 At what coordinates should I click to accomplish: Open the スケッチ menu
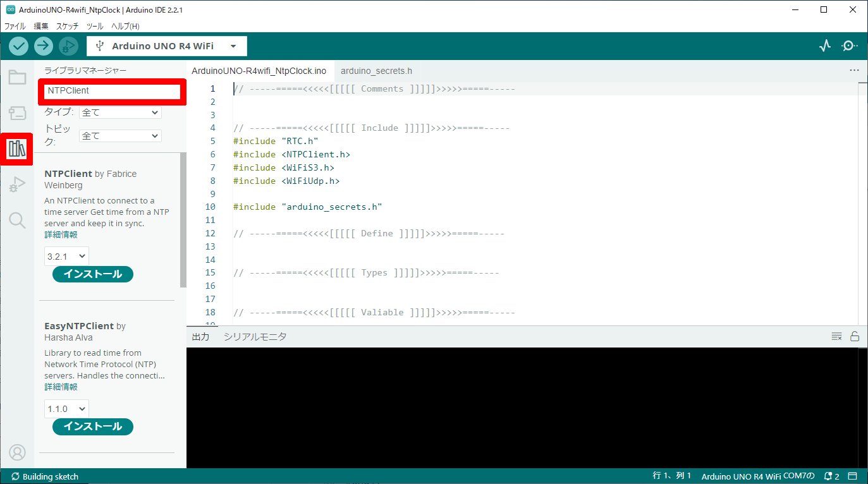pyautogui.click(x=67, y=27)
